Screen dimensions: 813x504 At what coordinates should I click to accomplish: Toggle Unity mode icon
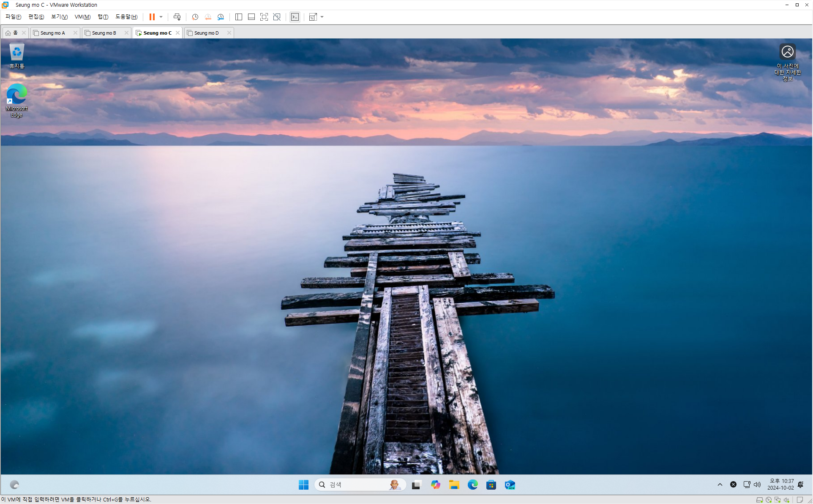click(277, 17)
